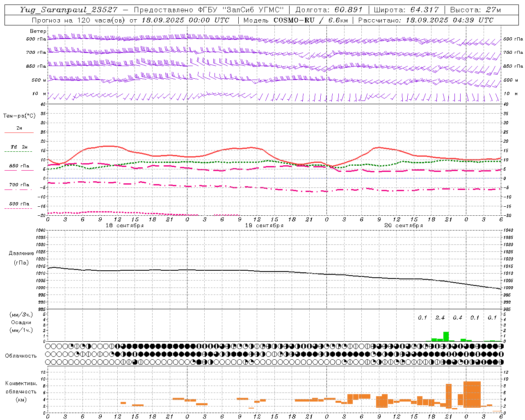Click the Рассчитано: 18.09.2025 04:39 UTC timestamp
The height and width of the screenshot is (420, 525).
[426, 20]
